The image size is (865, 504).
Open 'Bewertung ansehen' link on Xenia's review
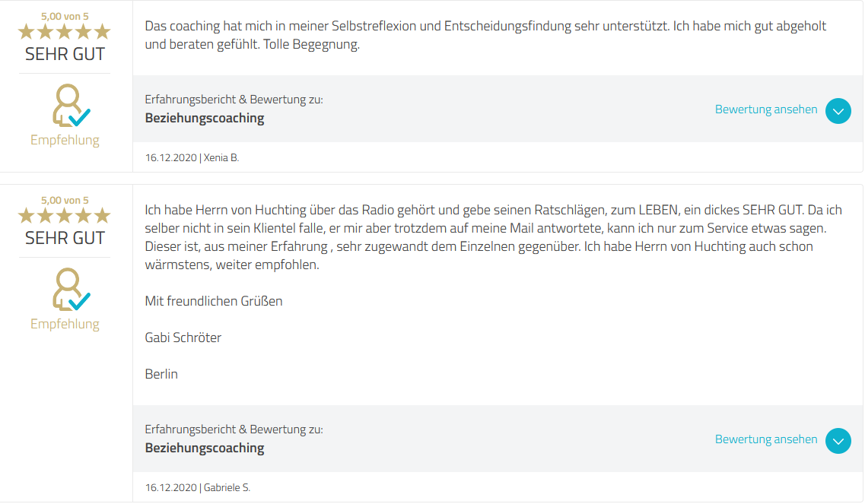click(766, 109)
